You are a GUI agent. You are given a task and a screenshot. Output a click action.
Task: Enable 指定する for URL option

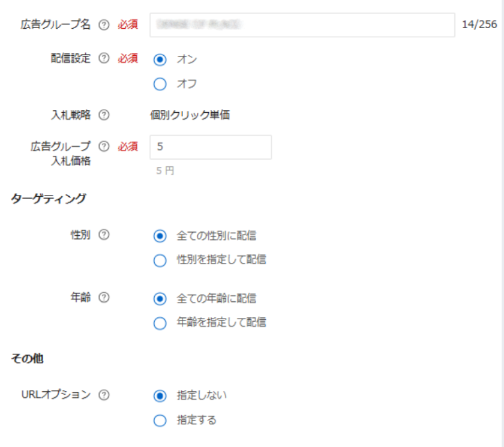160,421
